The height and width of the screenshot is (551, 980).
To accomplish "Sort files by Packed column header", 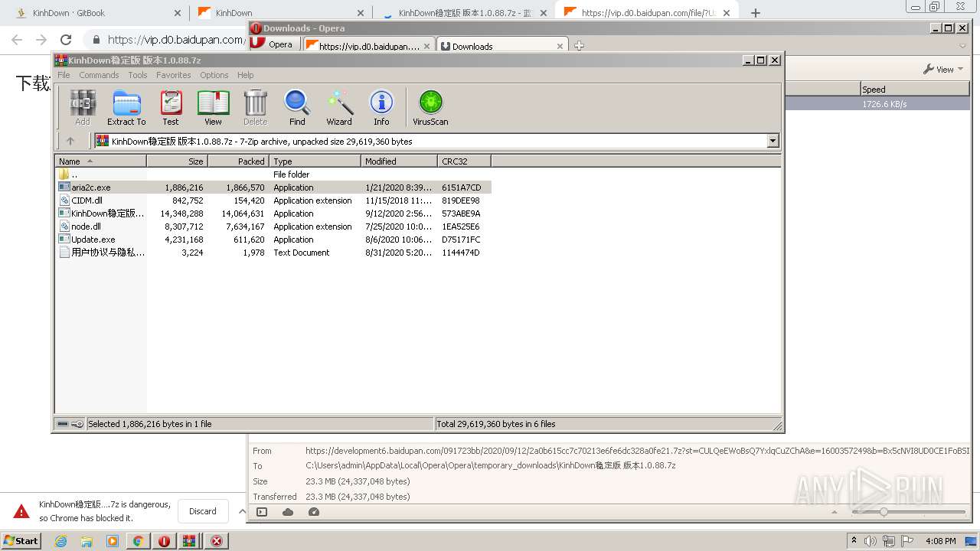I will 238,161.
